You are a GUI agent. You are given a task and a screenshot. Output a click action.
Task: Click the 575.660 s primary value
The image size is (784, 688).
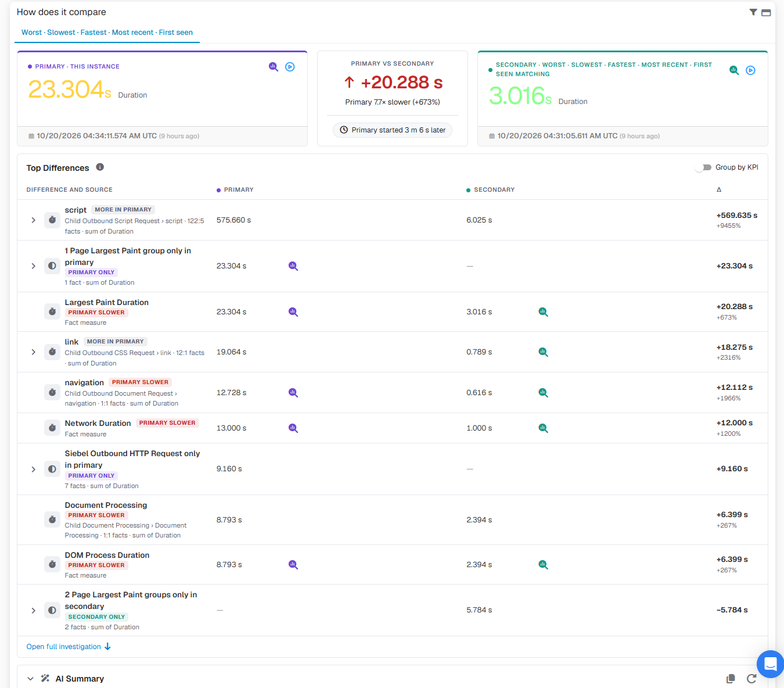(x=233, y=220)
